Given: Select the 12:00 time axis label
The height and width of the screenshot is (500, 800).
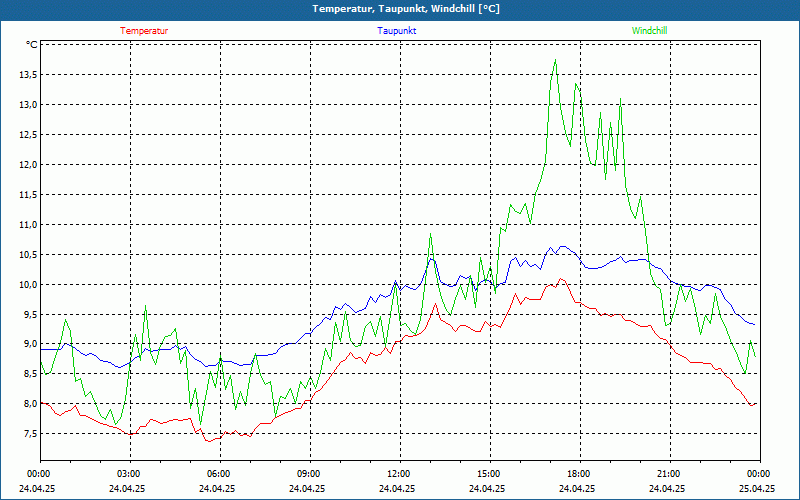Looking at the screenshot, I should (398, 474).
